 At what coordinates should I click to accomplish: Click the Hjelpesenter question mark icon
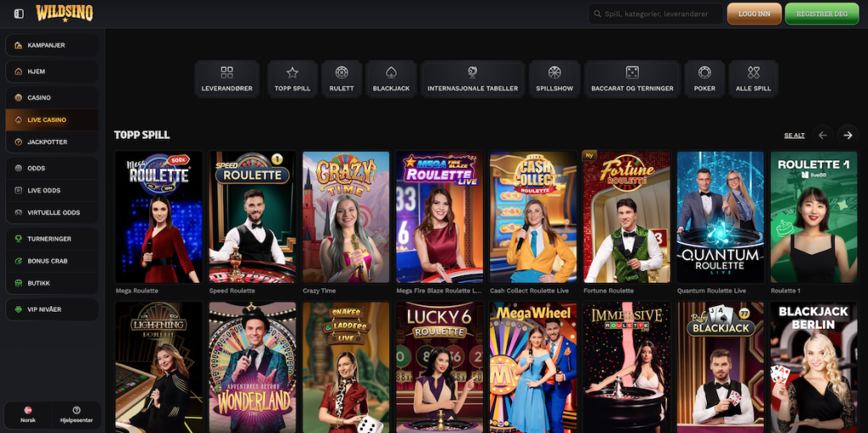pyautogui.click(x=76, y=410)
